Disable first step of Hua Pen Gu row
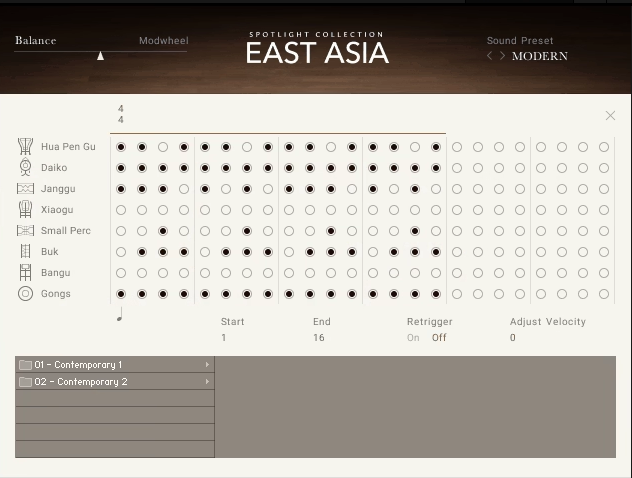Screen dimensions: 632x478 [121, 147]
